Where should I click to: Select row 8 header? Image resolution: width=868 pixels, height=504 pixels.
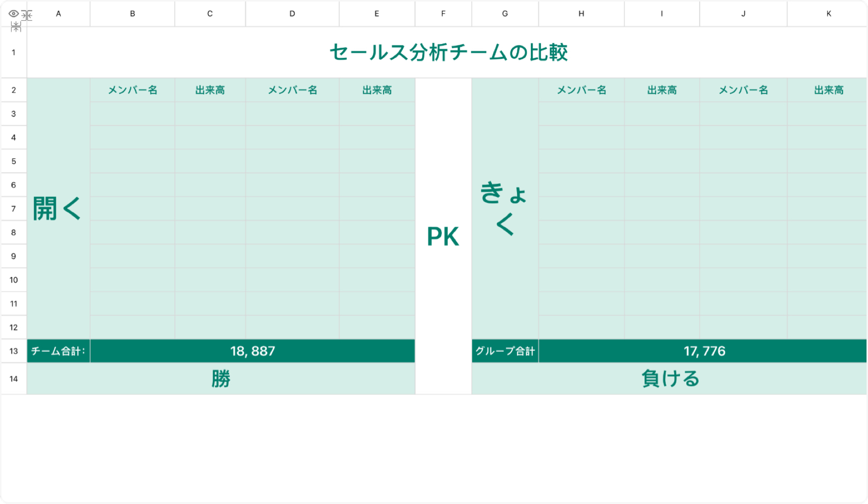14,232
